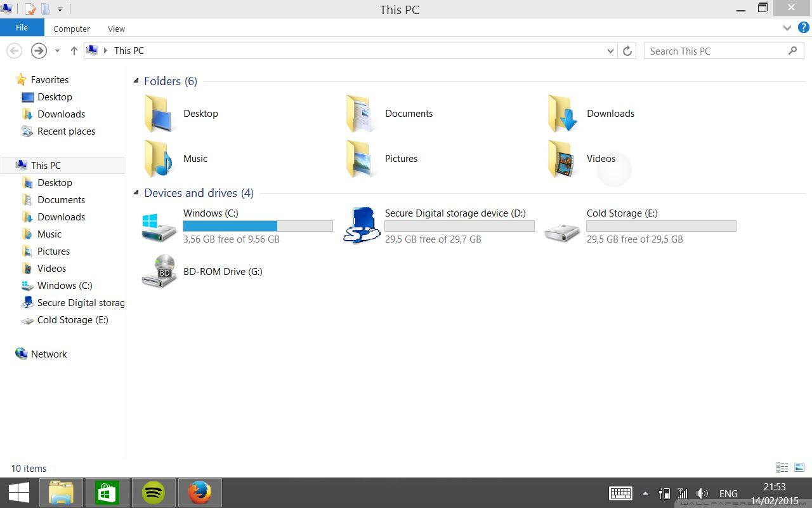This screenshot has height=508, width=812.
Task: Collapse the Devices and drives section
Action: [x=136, y=192]
